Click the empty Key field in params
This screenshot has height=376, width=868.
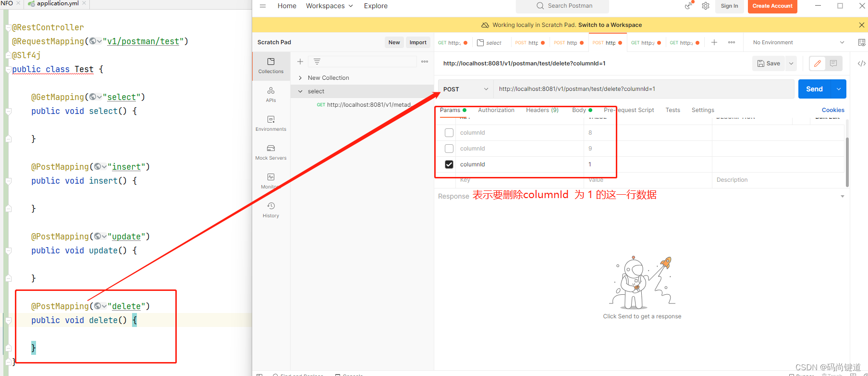tap(519, 180)
